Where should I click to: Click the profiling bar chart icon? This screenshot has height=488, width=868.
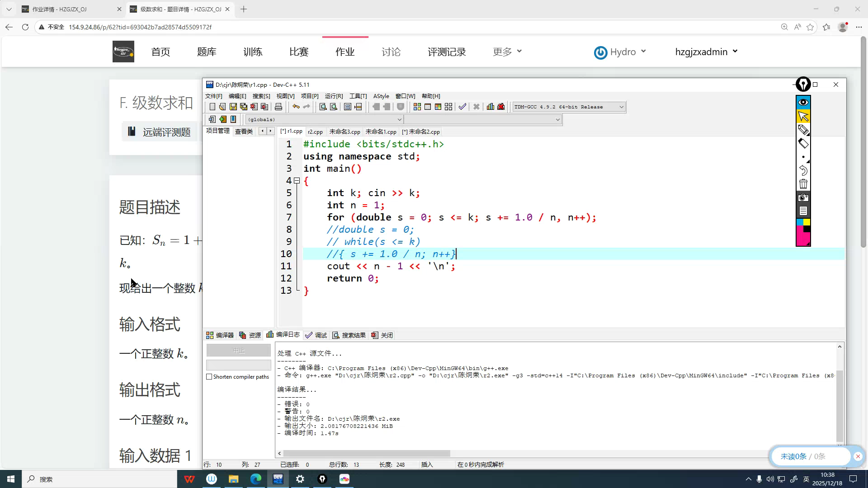(491, 107)
